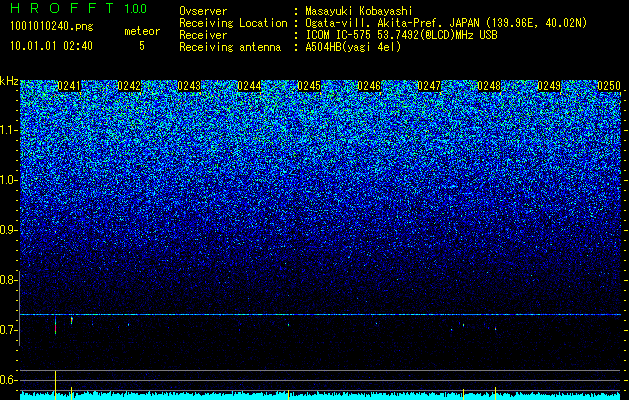Click the Receiving Location value text
629x400 pixels.
446,23
